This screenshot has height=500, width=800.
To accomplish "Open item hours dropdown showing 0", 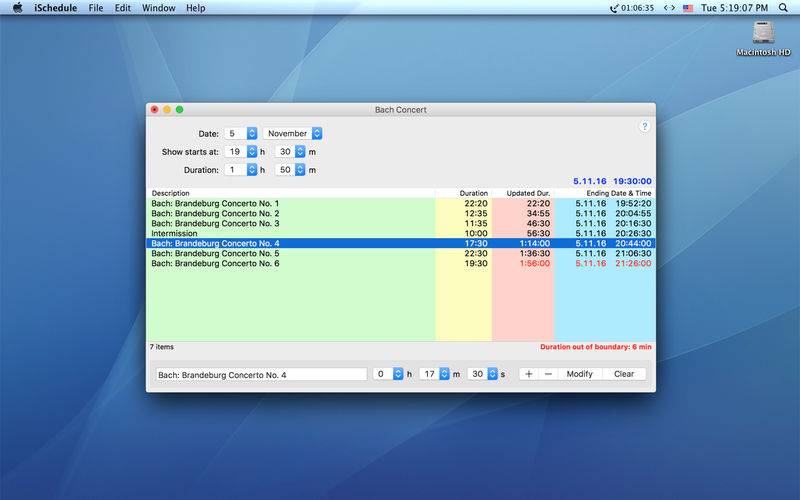I will tap(388, 374).
